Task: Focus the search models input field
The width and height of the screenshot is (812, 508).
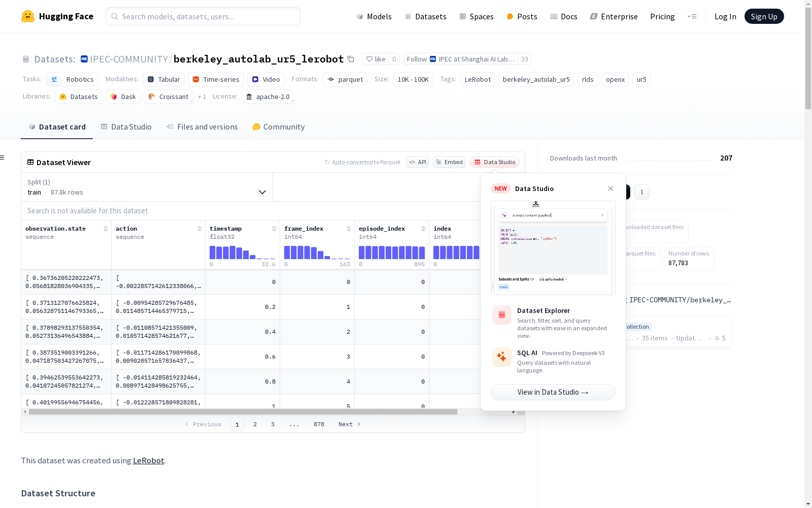Action: pyautogui.click(x=203, y=16)
